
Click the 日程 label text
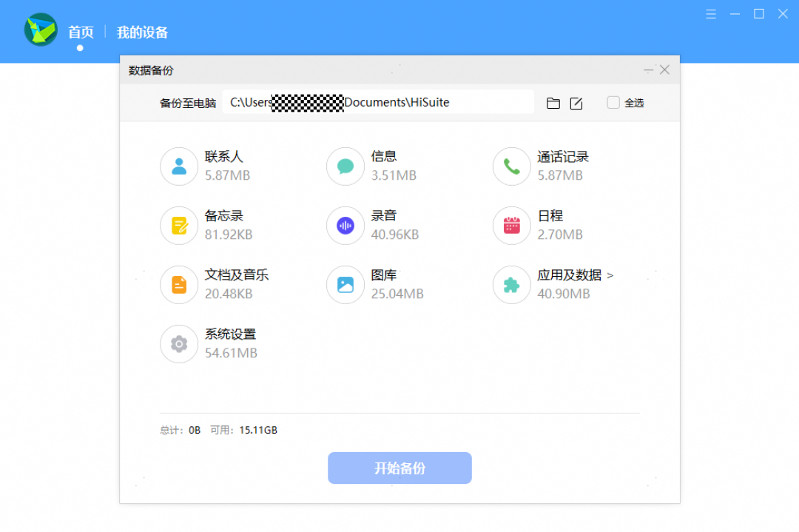click(x=550, y=215)
